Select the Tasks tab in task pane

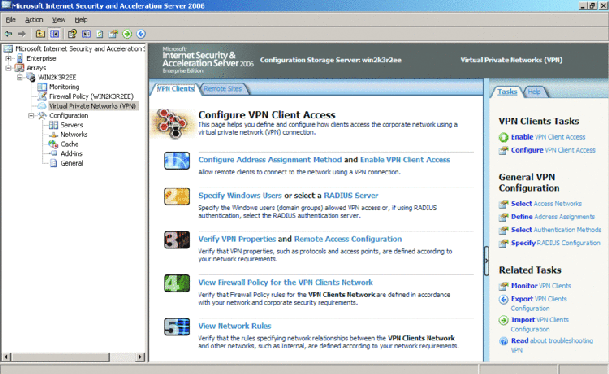507,92
